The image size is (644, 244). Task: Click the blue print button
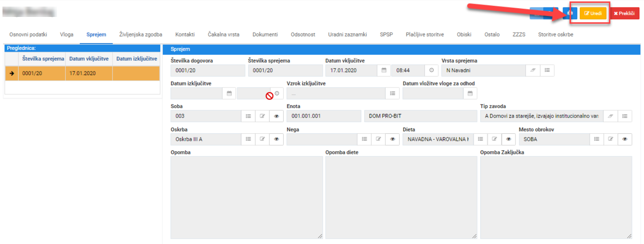tap(570, 13)
